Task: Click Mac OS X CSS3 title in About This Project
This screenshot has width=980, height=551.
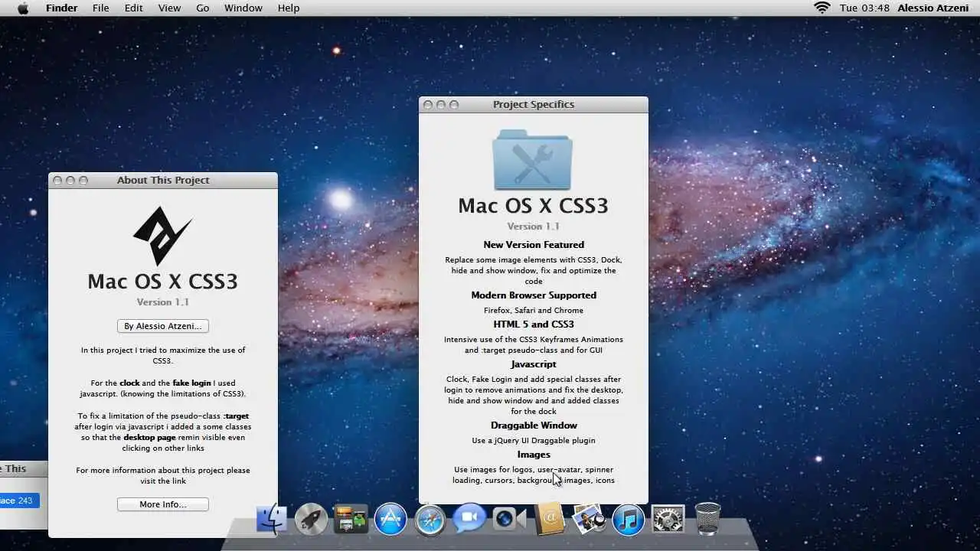Action: click(163, 282)
